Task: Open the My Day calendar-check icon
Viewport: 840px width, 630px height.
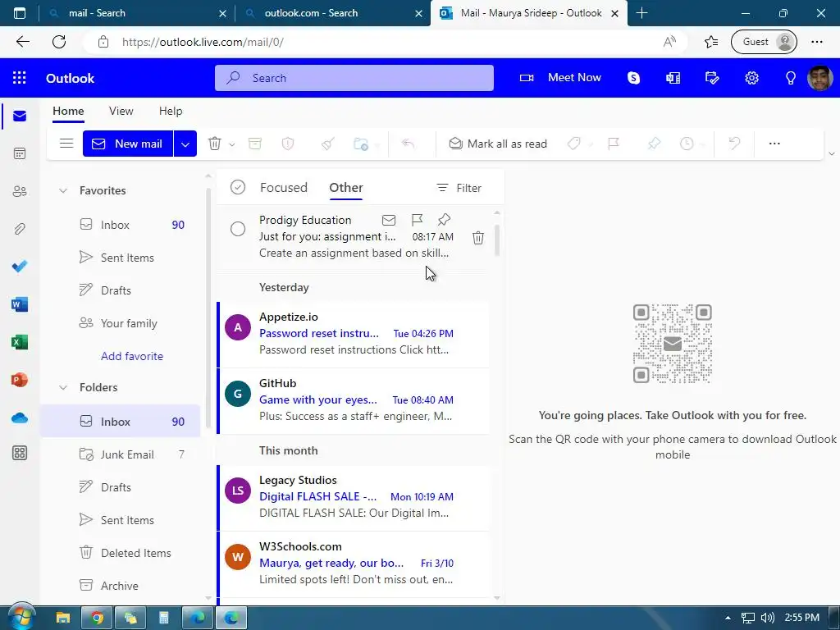Action: click(x=712, y=78)
